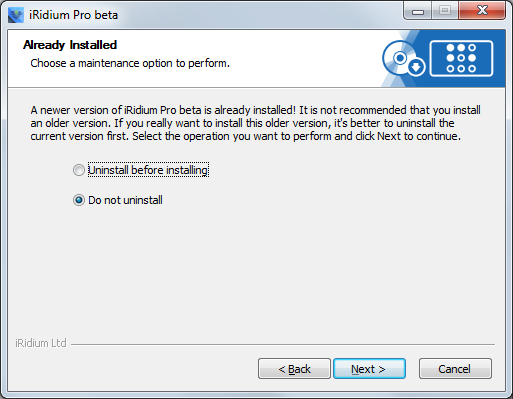513x399 pixels.
Task: Click the iRidium app icon in title bar
Action: tap(16, 15)
